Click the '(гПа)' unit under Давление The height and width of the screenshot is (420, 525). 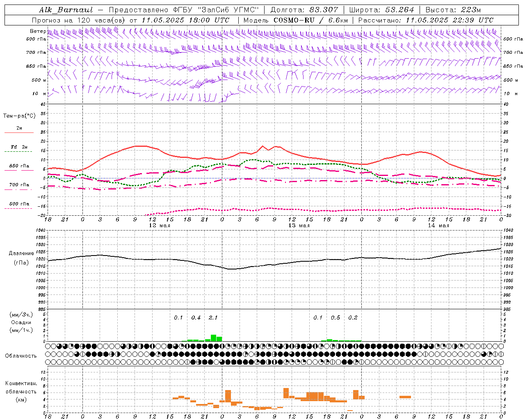[x=21, y=263]
